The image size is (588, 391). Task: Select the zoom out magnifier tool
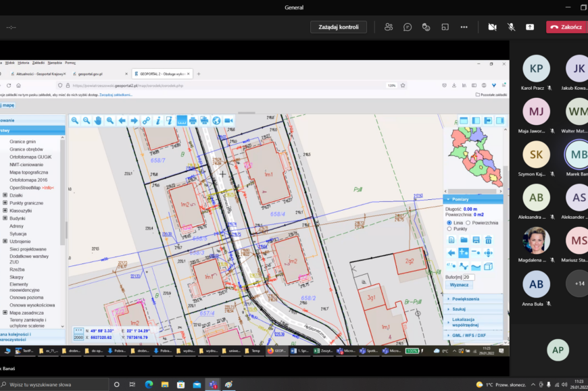(x=87, y=121)
